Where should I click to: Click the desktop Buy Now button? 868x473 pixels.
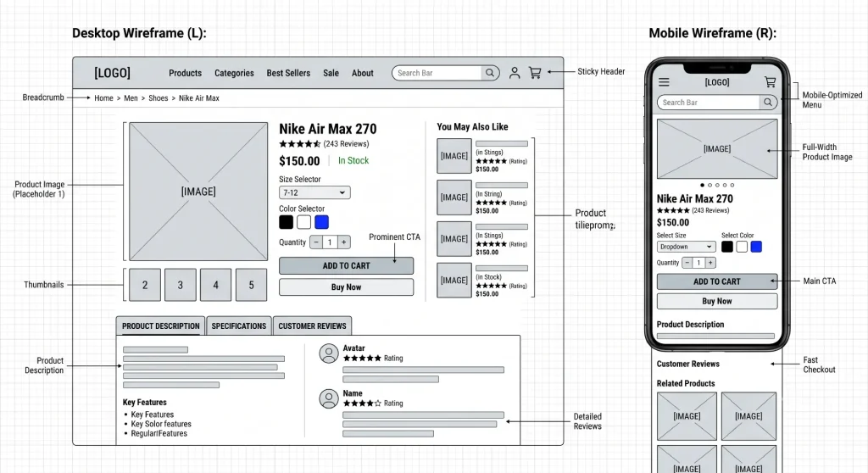(346, 287)
